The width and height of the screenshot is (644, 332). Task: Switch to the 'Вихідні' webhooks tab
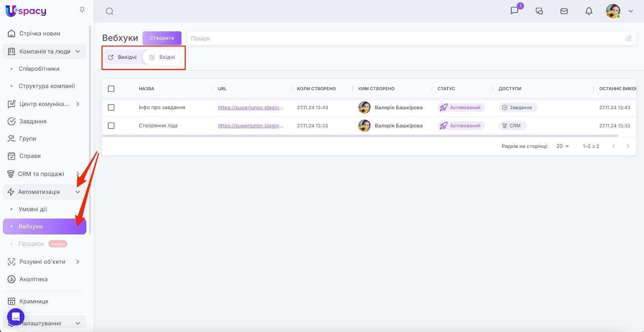coord(123,57)
